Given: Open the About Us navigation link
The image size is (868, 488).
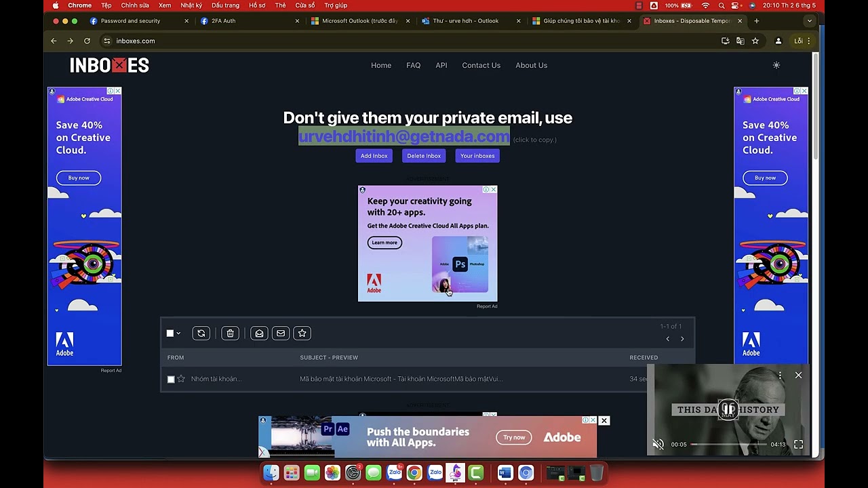Looking at the screenshot, I should click(532, 65).
